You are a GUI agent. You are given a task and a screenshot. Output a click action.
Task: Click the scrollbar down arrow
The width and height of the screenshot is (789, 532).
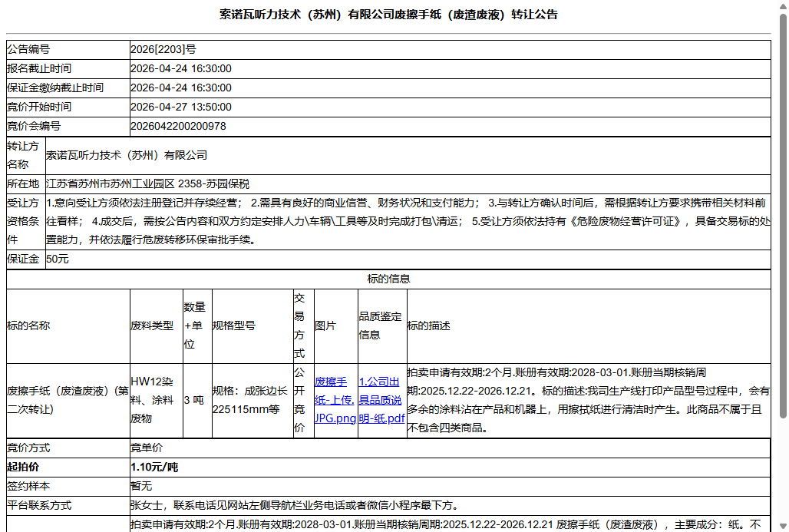coord(783,527)
